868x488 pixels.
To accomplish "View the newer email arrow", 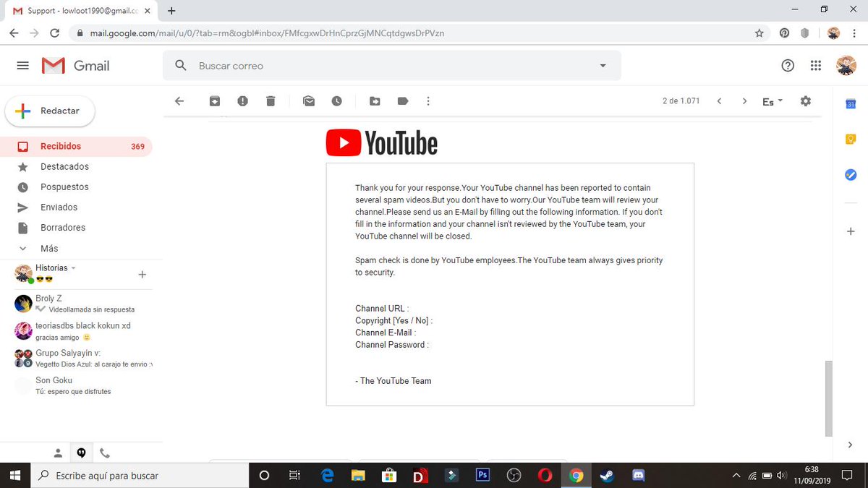I will (719, 101).
